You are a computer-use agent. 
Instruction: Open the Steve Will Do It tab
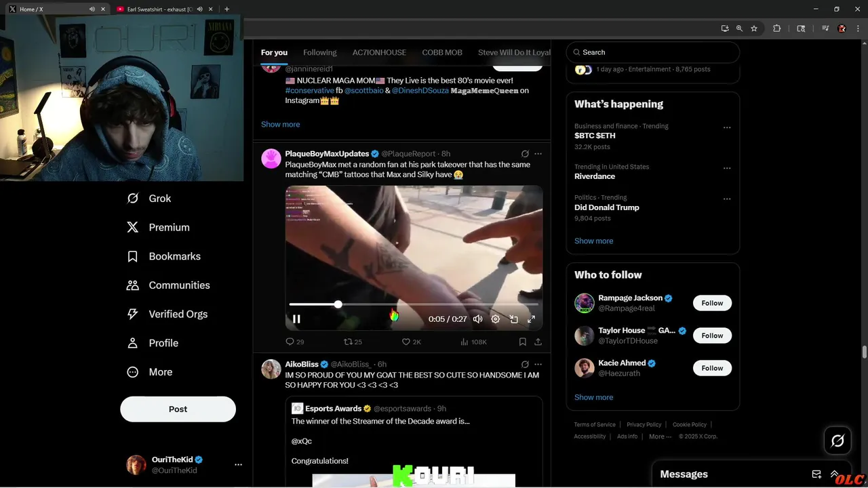(x=514, y=52)
